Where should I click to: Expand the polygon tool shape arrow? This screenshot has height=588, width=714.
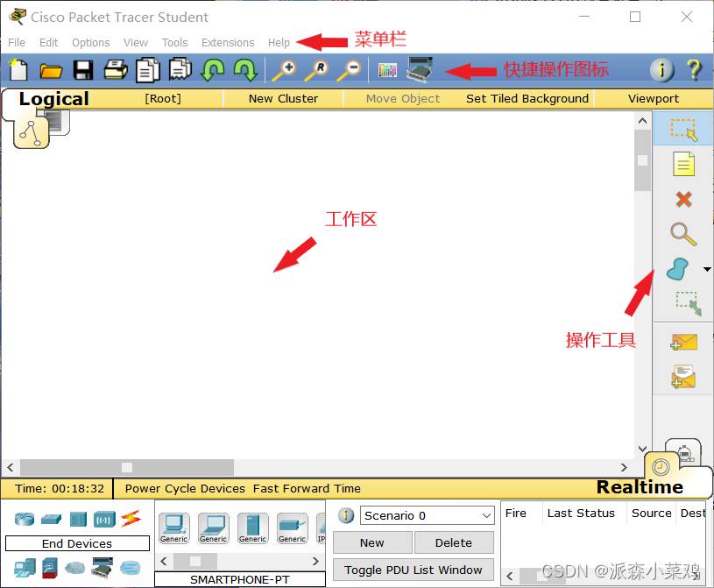click(x=707, y=269)
